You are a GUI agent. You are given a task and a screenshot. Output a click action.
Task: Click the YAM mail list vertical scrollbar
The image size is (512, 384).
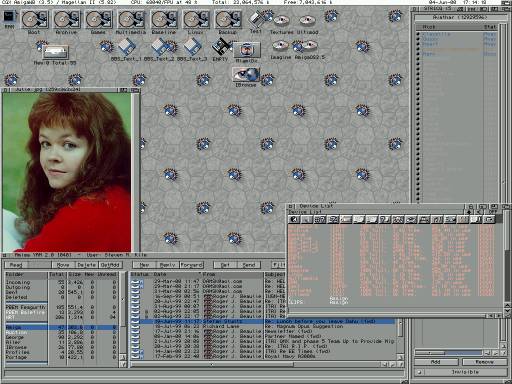point(401,336)
